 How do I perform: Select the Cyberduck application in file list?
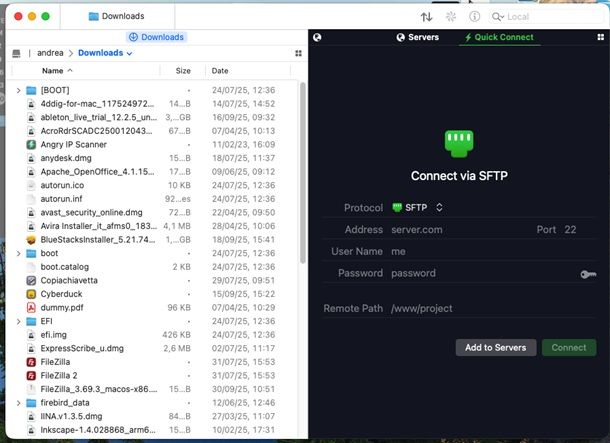click(x=62, y=295)
